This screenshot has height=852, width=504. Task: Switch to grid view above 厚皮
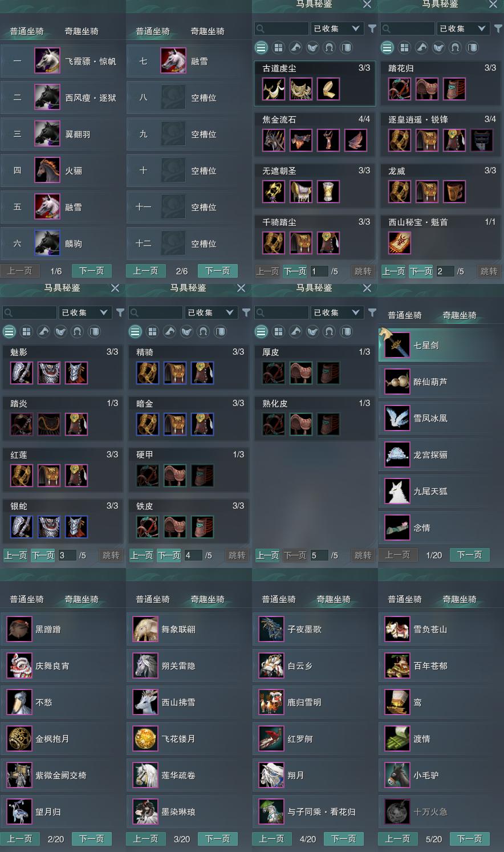pyautogui.click(x=278, y=331)
